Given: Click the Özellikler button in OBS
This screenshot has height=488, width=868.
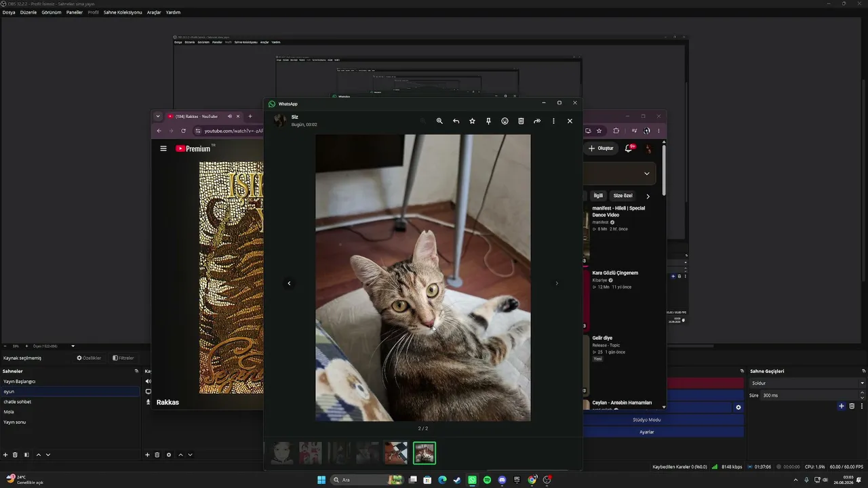Looking at the screenshot, I should (89, 358).
